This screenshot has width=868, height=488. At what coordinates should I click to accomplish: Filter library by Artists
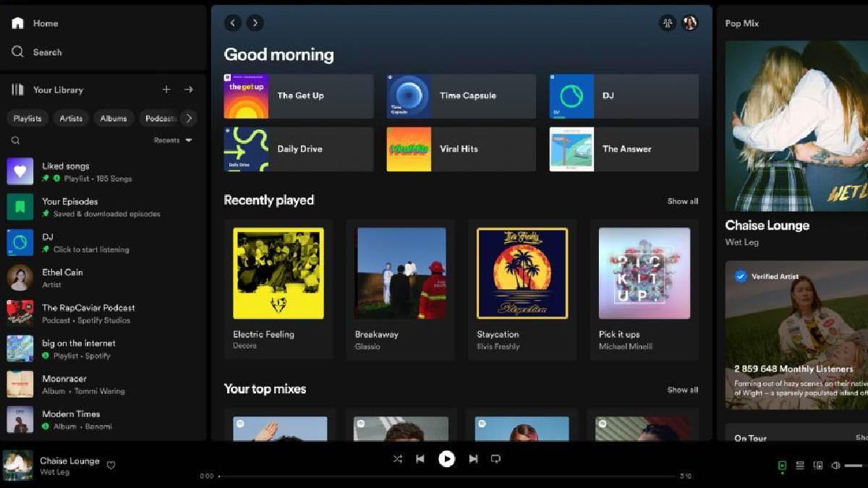coord(70,118)
